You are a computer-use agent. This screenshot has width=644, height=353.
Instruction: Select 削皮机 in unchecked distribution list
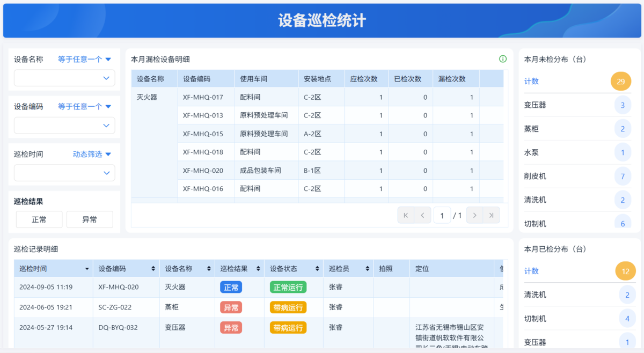[x=535, y=176]
